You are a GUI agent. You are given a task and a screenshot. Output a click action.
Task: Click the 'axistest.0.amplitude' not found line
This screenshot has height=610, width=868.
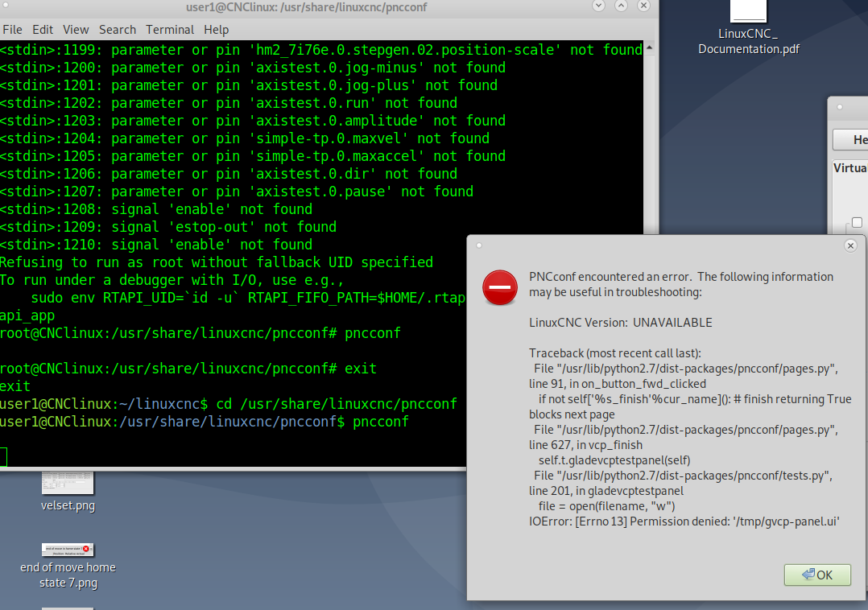[x=253, y=122]
